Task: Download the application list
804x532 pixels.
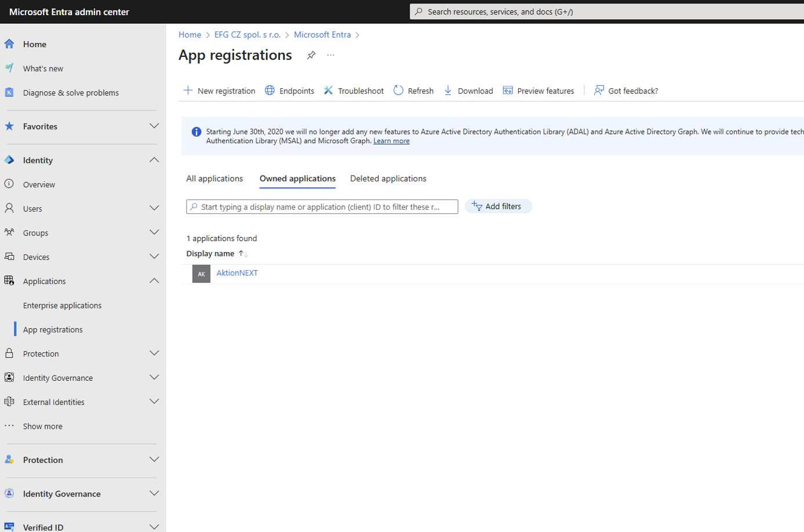Action: click(468, 91)
